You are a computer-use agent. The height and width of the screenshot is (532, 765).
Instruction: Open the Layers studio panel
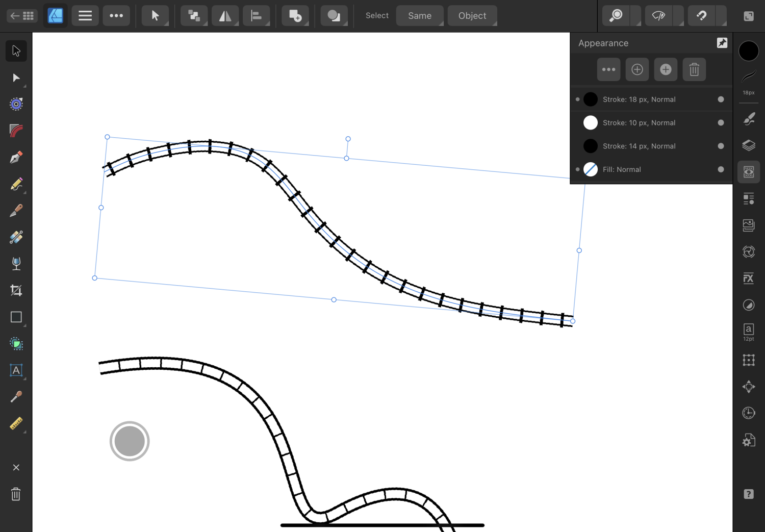point(749,145)
